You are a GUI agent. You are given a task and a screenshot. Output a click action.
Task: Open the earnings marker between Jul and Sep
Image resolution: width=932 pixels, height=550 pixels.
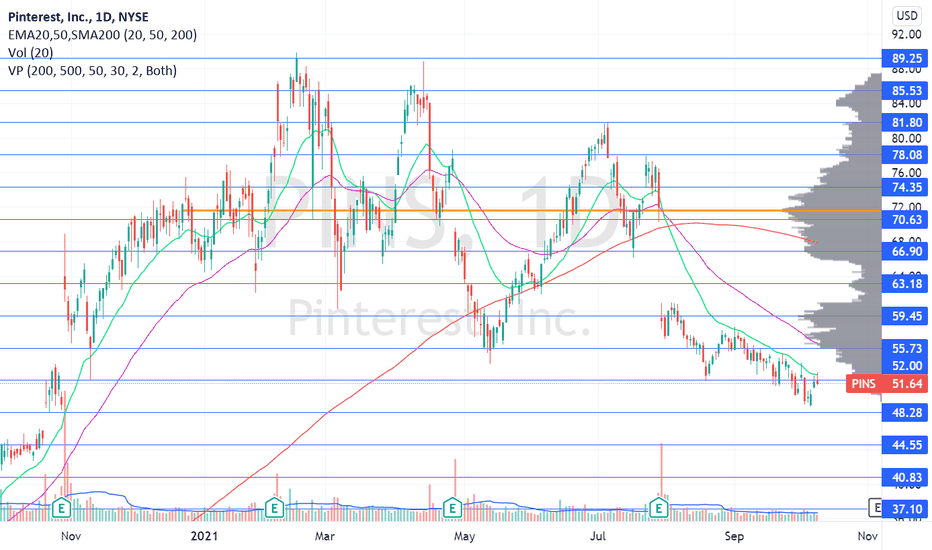659,508
